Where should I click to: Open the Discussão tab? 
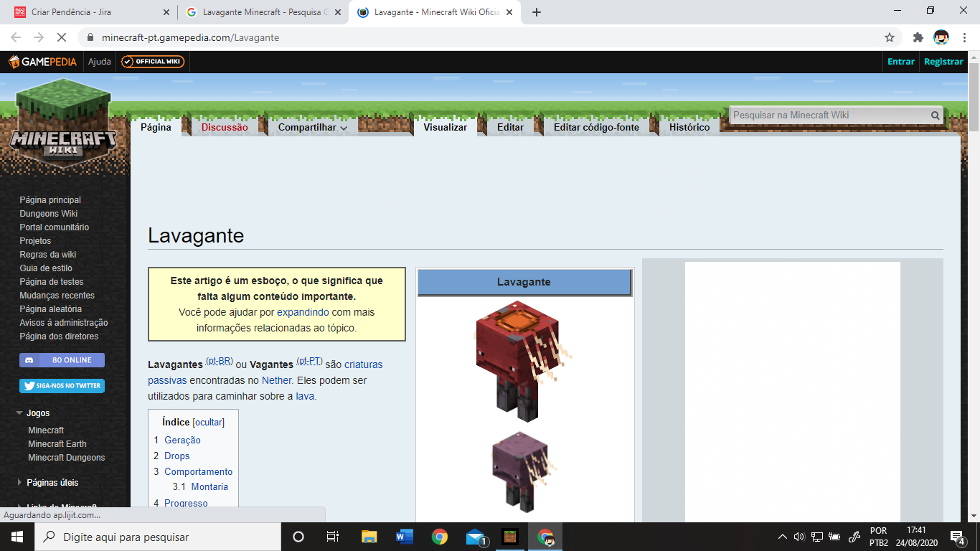tap(225, 127)
